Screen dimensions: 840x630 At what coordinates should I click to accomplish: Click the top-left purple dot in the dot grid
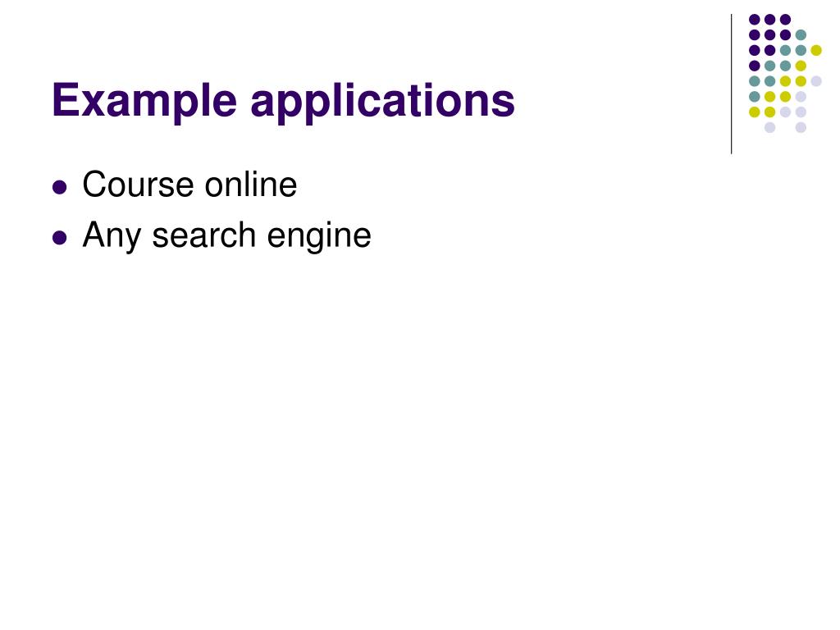(x=755, y=20)
